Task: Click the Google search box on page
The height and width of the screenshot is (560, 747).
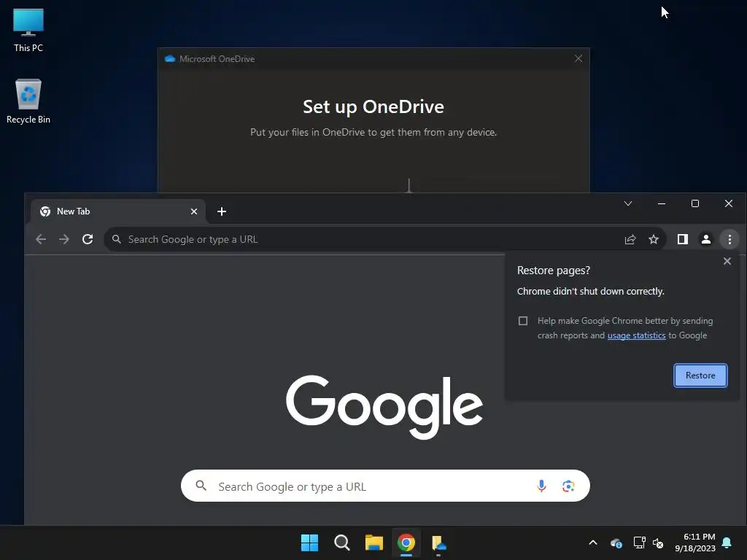Action: point(385,486)
